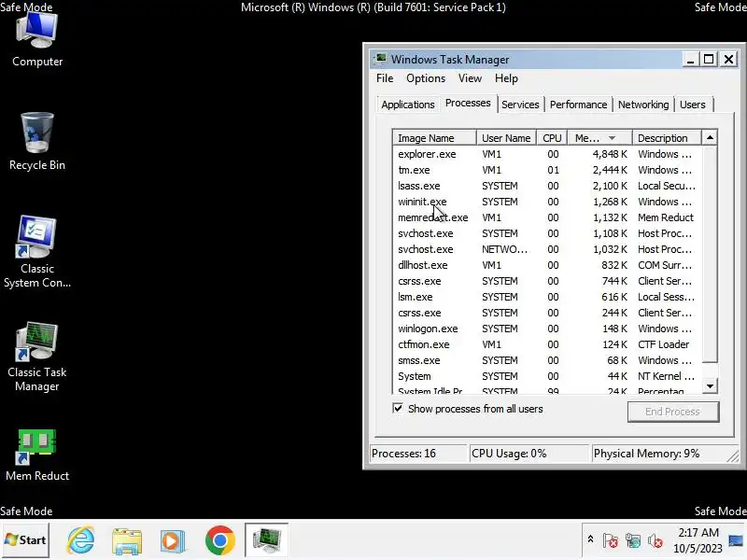Image resolution: width=747 pixels, height=560 pixels.
Task: Launch Windows Media Player from taskbar
Action: coord(173,540)
